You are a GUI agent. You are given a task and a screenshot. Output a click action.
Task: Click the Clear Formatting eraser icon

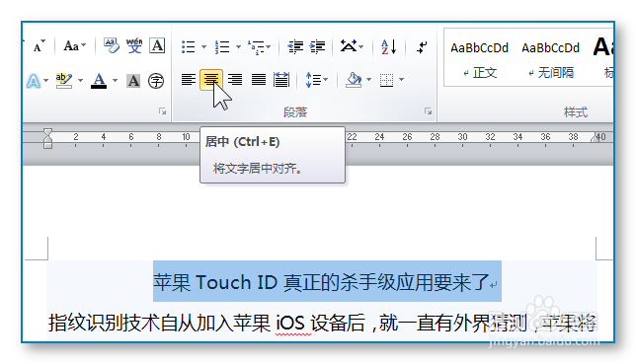pyautogui.click(x=111, y=45)
